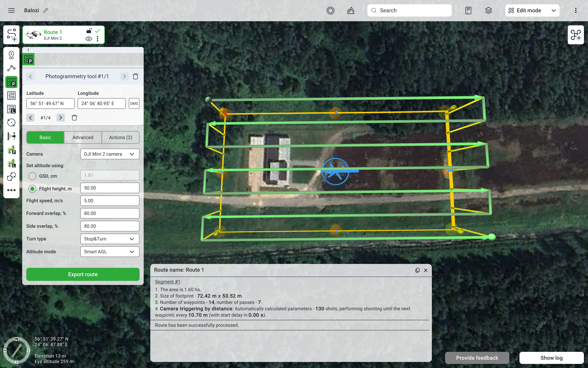Viewport: 588px width, 368px height.
Task: Click the add vehicle drone icon
Action: click(x=575, y=35)
